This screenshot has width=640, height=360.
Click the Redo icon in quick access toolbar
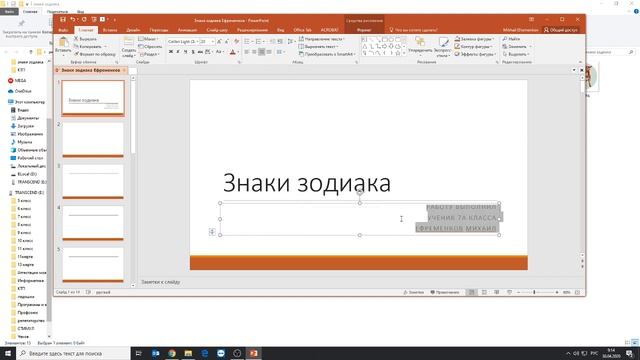[x=84, y=20]
